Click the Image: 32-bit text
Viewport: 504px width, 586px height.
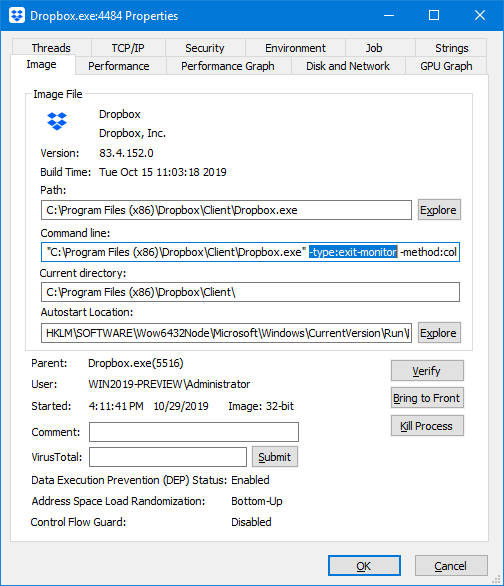click(x=261, y=406)
